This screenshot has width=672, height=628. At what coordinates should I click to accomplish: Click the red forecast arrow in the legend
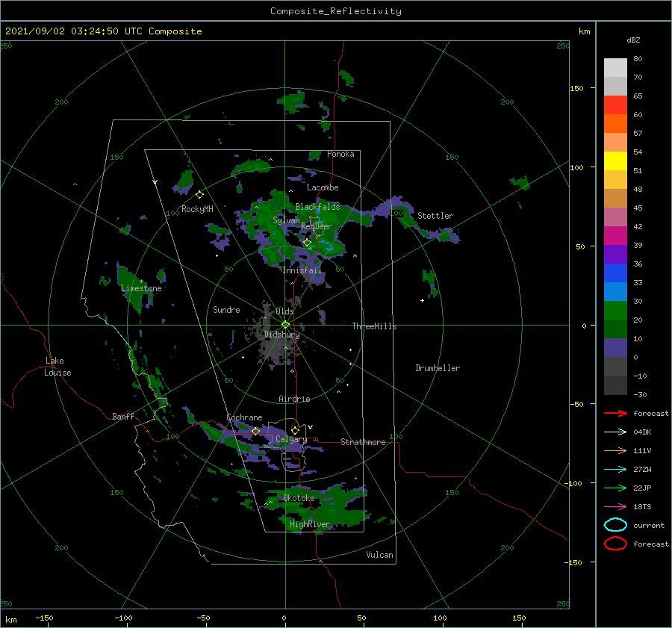coord(615,413)
